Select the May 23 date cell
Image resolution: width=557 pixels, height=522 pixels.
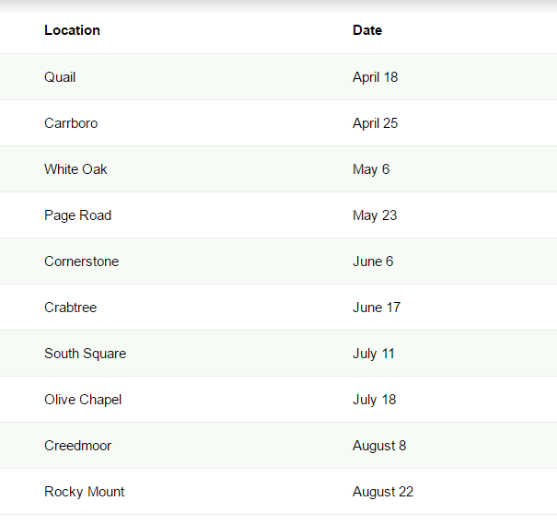point(375,215)
